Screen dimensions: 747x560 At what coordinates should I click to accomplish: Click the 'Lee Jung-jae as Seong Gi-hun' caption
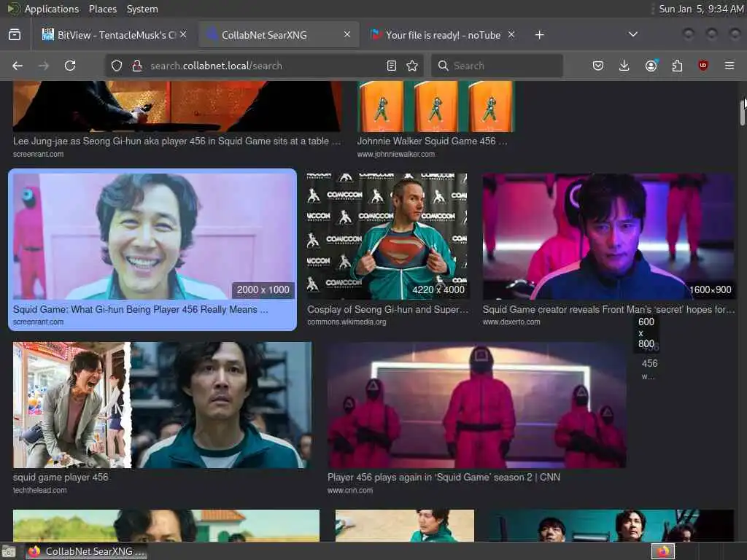[x=177, y=141]
